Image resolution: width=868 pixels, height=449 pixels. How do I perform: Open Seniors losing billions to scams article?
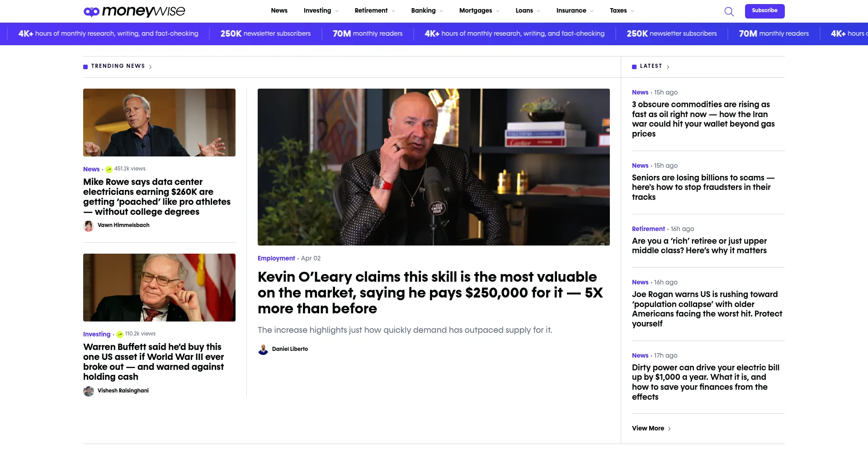pos(703,187)
